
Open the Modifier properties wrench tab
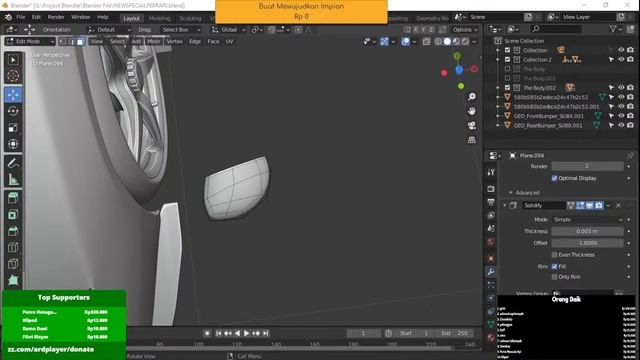[491, 271]
